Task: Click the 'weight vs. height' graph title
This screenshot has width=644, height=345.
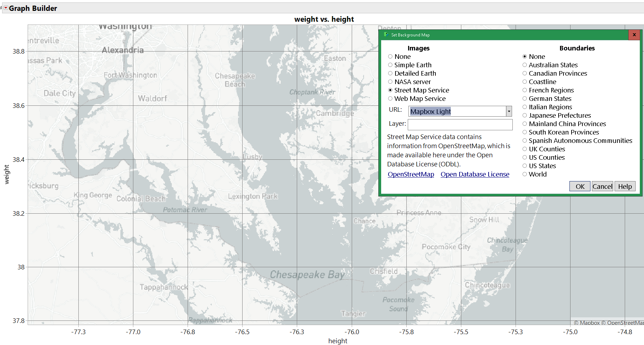Action: (x=324, y=19)
